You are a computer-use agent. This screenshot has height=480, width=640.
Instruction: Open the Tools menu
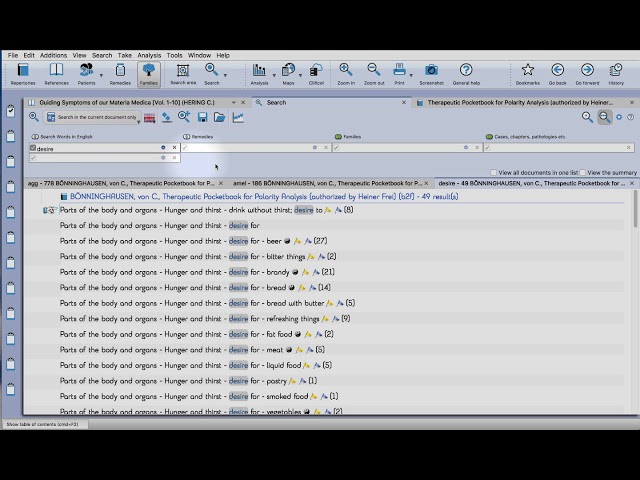[x=174, y=55]
